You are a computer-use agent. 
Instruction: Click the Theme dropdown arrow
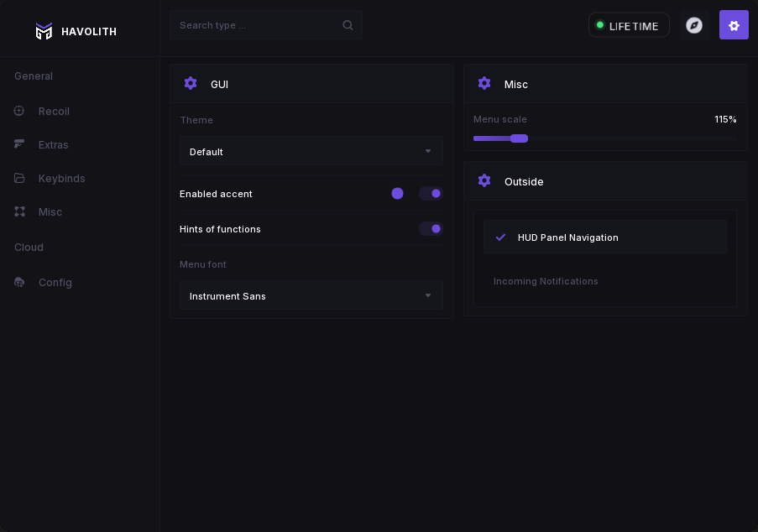click(x=428, y=151)
